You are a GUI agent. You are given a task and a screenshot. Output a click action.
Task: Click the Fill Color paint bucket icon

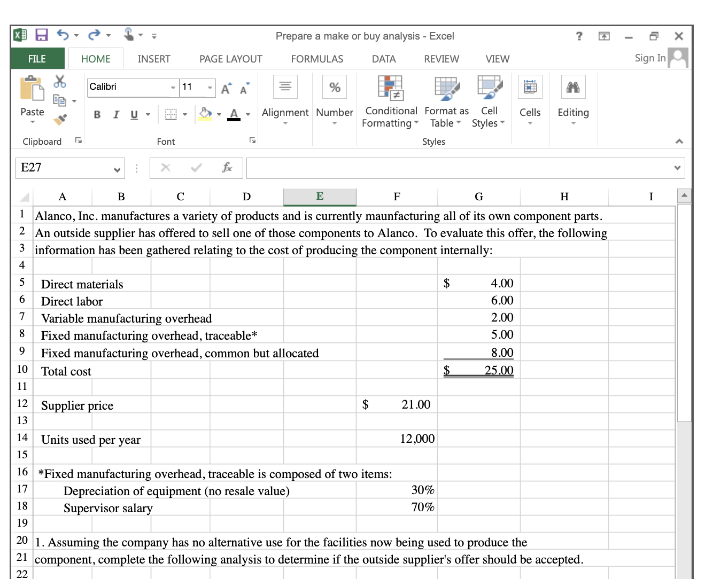(205, 114)
